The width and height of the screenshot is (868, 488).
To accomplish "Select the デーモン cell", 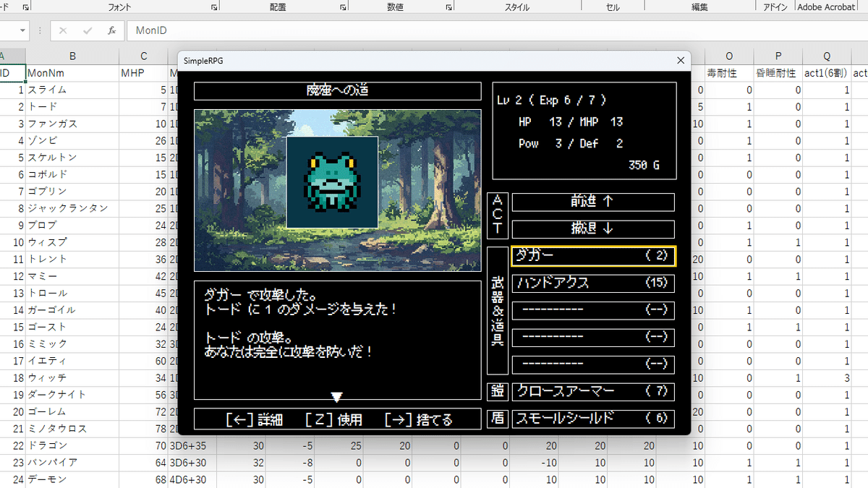I will (72, 479).
